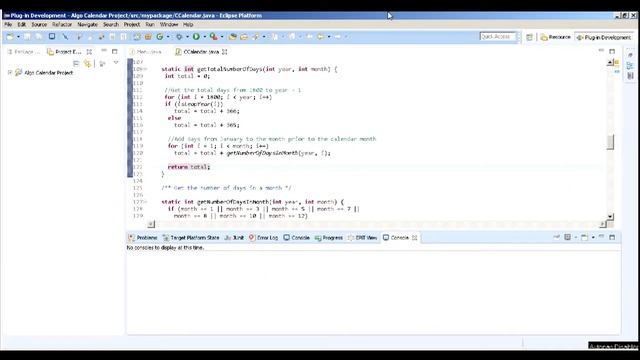Switch to the Package Explorer tab

tap(23, 52)
